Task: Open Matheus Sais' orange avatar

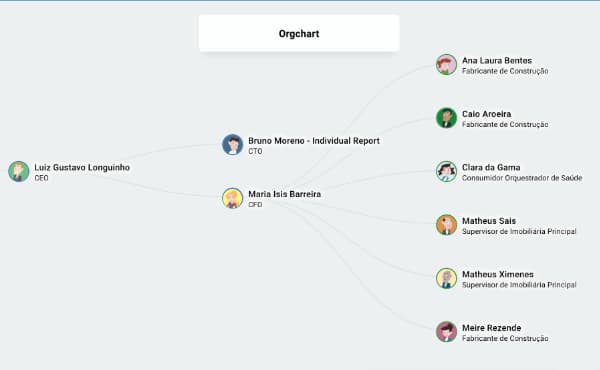Action: 447,225
